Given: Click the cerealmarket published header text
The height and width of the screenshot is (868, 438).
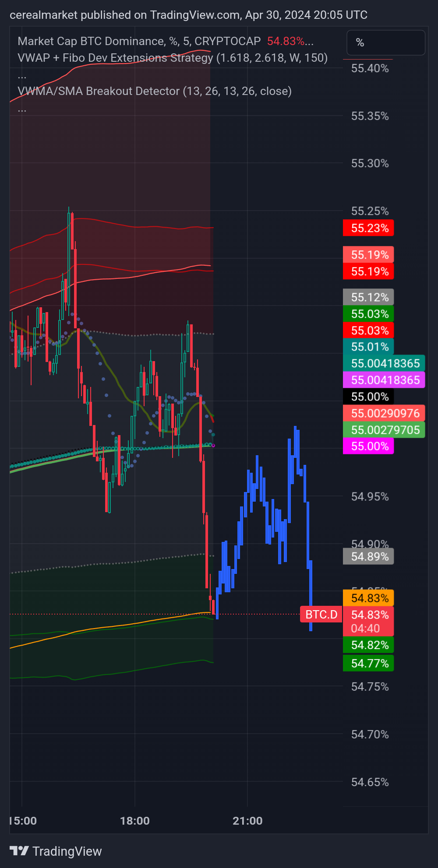Looking at the screenshot, I should click(x=188, y=15).
